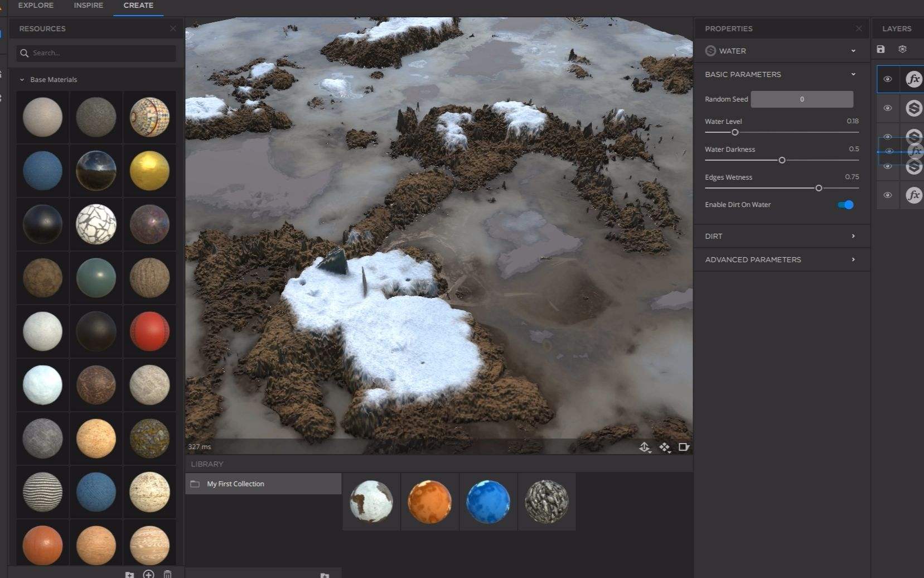Switch to the Explore tab

pyautogui.click(x=36, y=6)
